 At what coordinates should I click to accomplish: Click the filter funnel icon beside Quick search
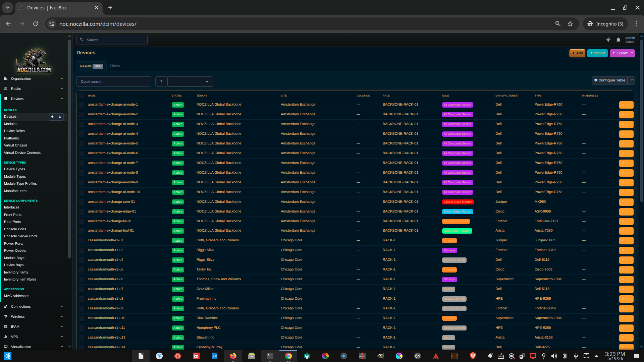tap(161, 81)
